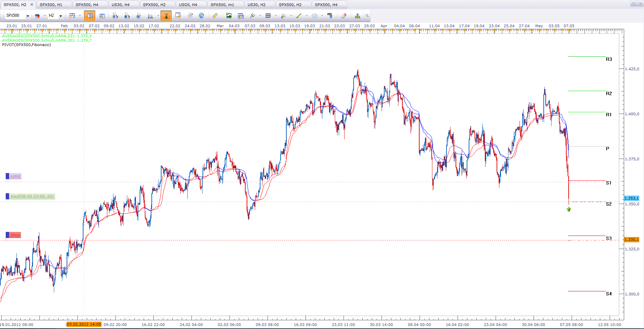Click the red Stop order label

coord(15,235)
